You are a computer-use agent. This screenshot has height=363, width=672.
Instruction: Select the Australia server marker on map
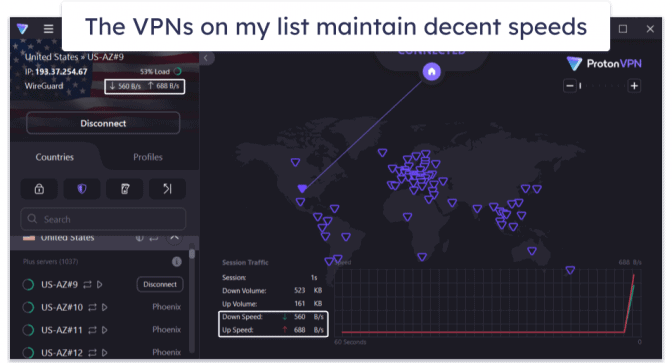click(x=532, y=251)
